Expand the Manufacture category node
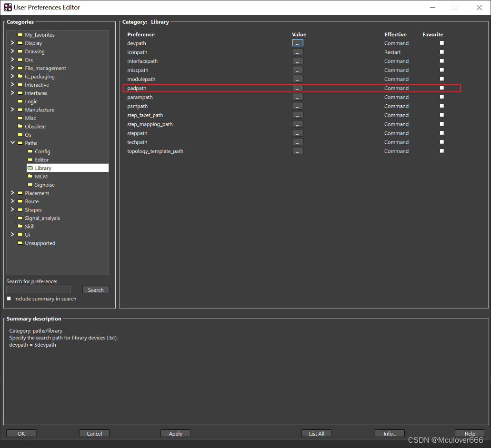The width and height of the screenshot is (491, 448). click(x=12, y=110)
